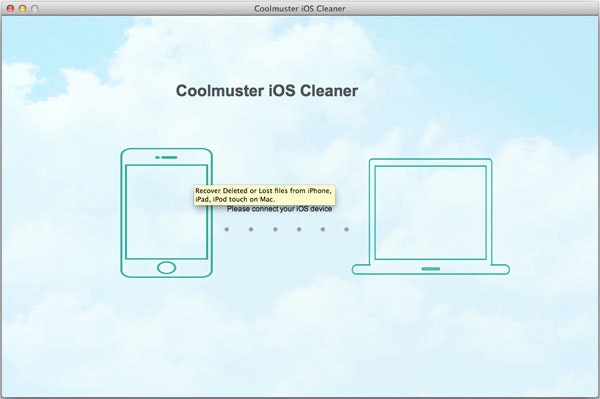Click the laptop computer outline icon
Image resolution: width=600 pixels, height=399 pixels.
pos(431,217)
